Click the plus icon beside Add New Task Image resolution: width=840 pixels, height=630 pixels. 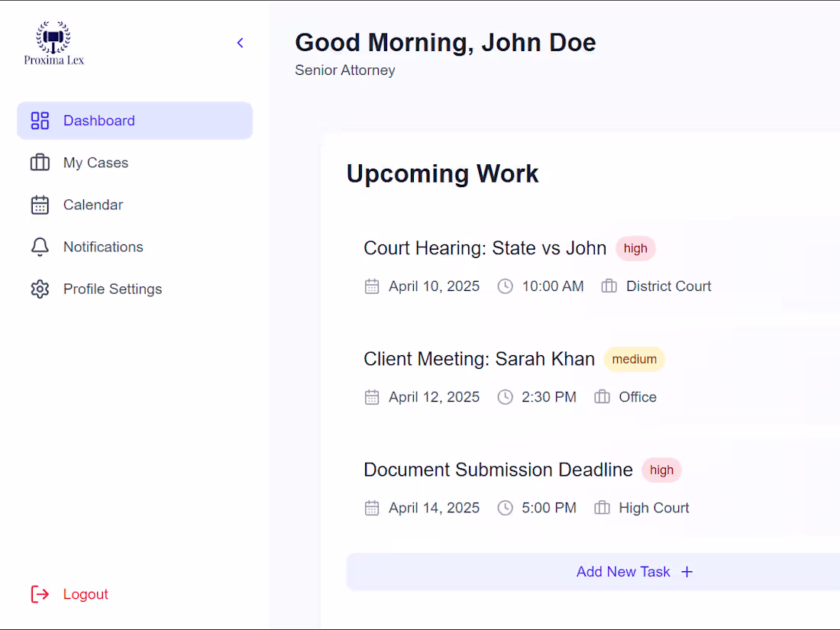point(687,572)
